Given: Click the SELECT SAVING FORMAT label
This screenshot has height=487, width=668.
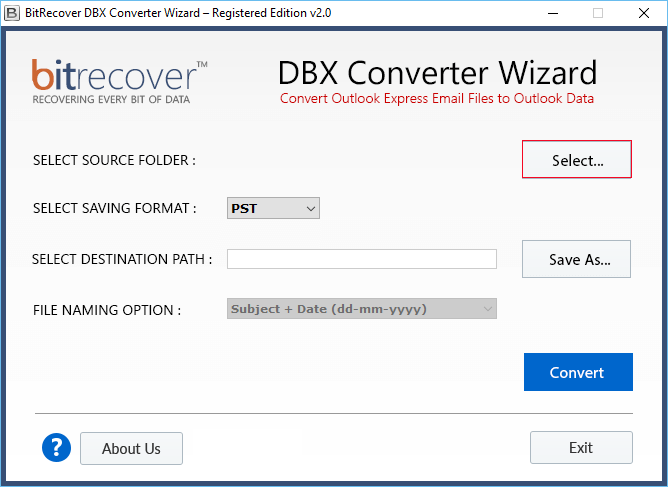Looking at the screenshot, I should (x=115, y=208).
